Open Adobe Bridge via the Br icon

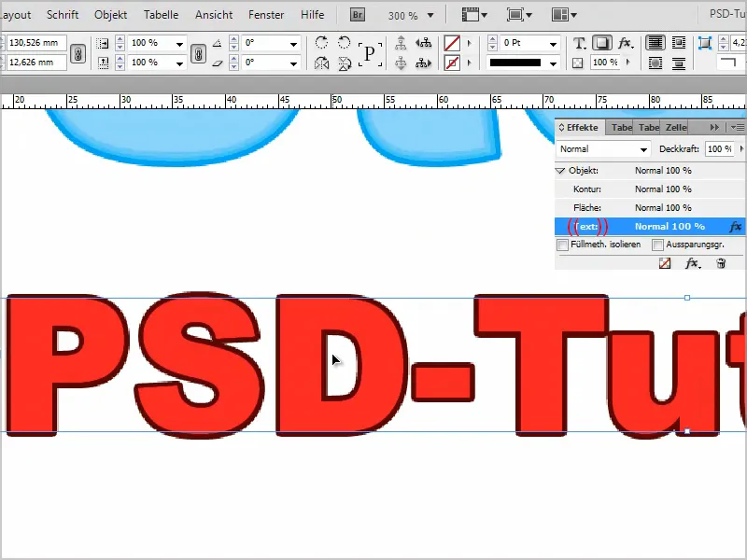point(357,15)
